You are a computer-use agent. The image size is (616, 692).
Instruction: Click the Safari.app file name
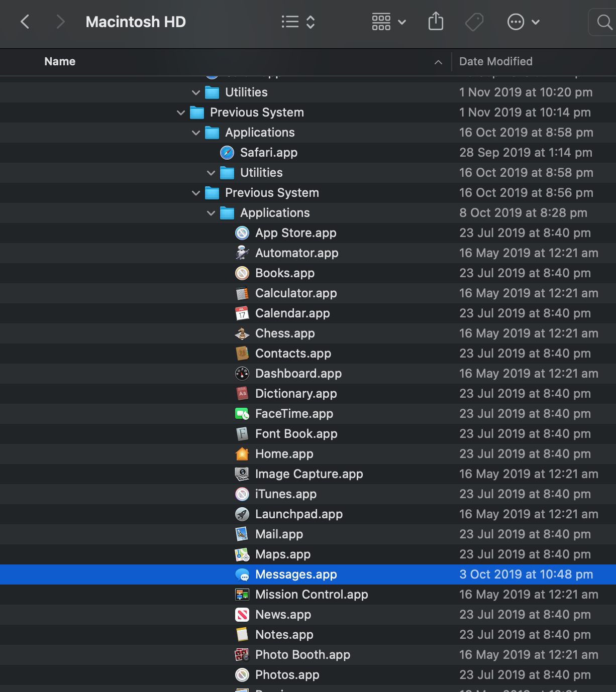269,153
